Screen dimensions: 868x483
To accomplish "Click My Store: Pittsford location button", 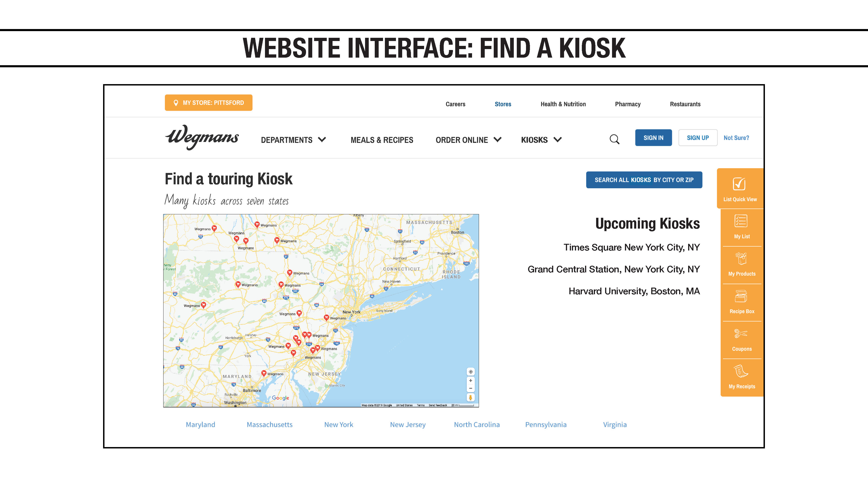I will tap(208, 103).
